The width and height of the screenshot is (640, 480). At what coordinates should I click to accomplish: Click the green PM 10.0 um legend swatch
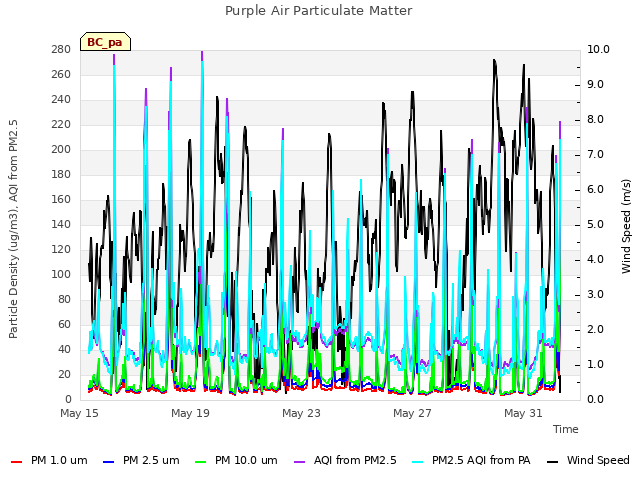click(201, 462)
